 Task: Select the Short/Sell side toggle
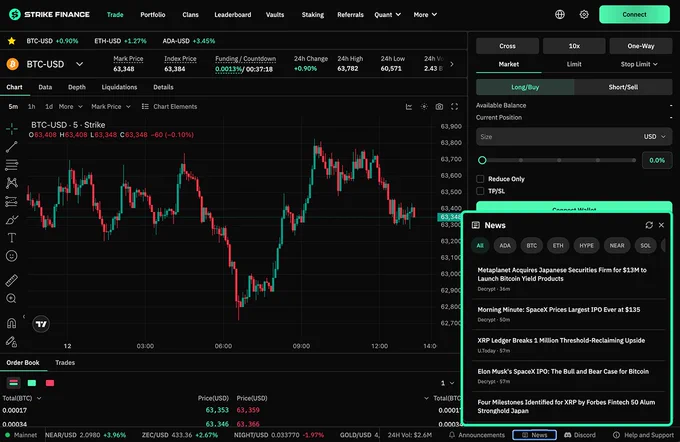click(623, 87)
